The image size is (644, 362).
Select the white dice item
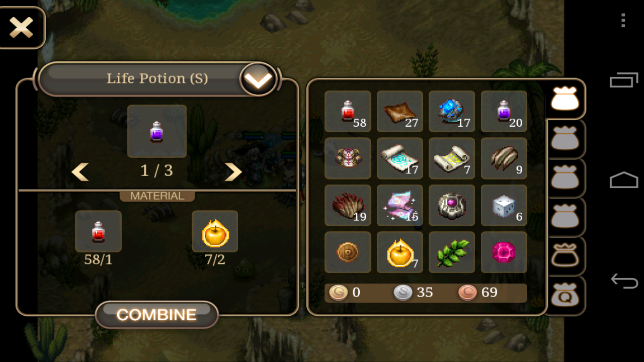[x=504, y=205]
